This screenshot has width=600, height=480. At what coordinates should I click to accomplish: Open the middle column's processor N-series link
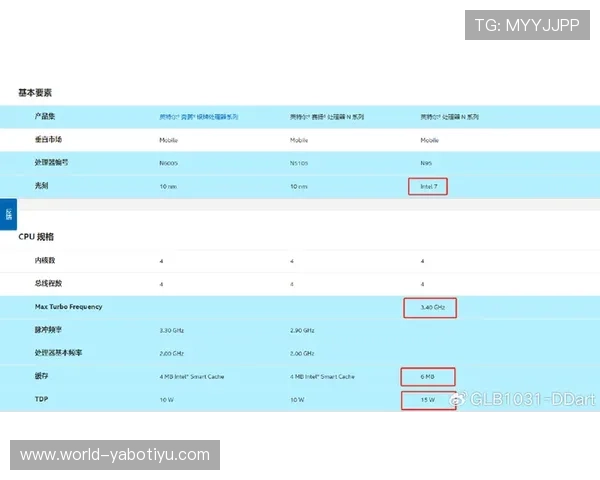point(327,117)
